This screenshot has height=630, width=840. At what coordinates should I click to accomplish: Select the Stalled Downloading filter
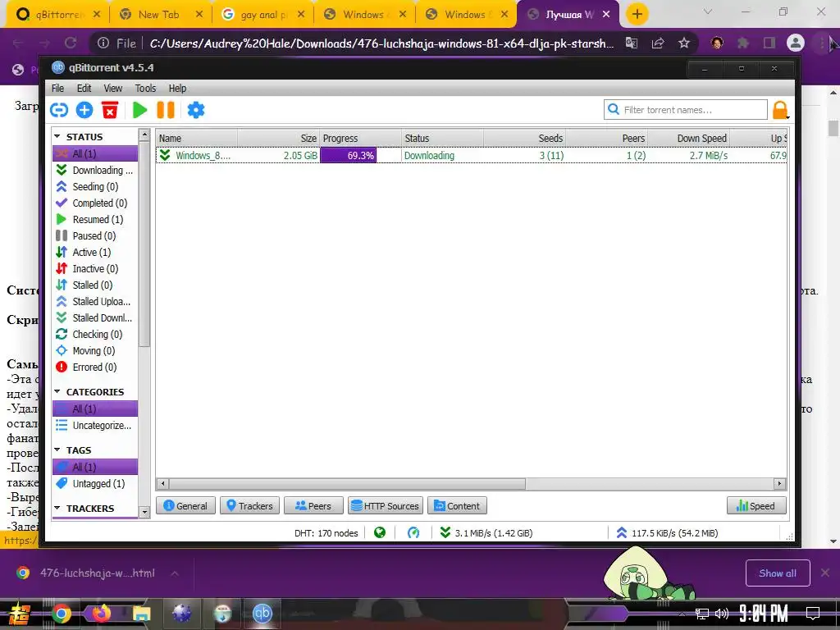click(95, 317)
